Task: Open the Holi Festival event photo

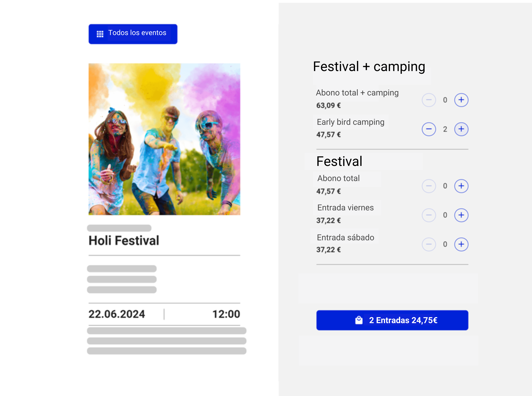Action: click(x=164, y=139)
